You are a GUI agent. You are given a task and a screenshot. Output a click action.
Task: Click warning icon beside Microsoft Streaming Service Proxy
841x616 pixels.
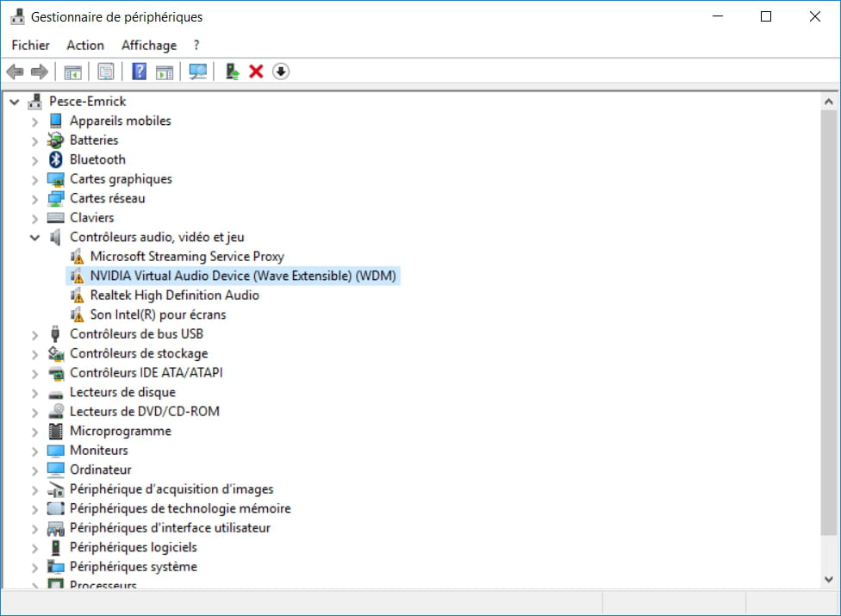[78, 256]
